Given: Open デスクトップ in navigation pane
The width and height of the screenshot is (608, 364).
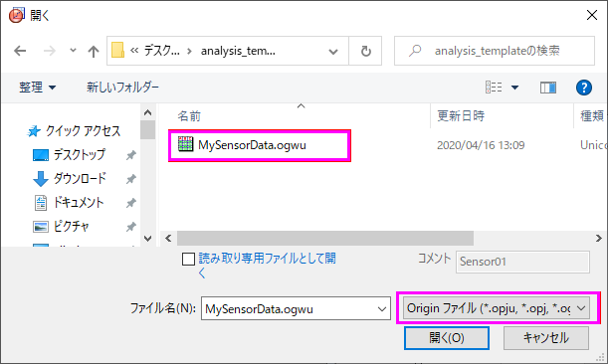Looking at the screenshot, I should point(69,155).
